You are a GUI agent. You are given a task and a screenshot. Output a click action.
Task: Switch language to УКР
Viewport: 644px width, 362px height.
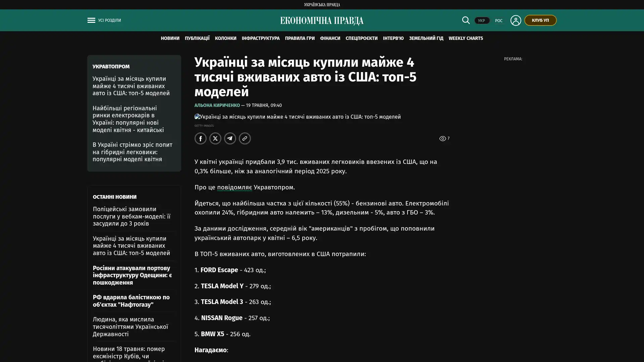point(482,20)
